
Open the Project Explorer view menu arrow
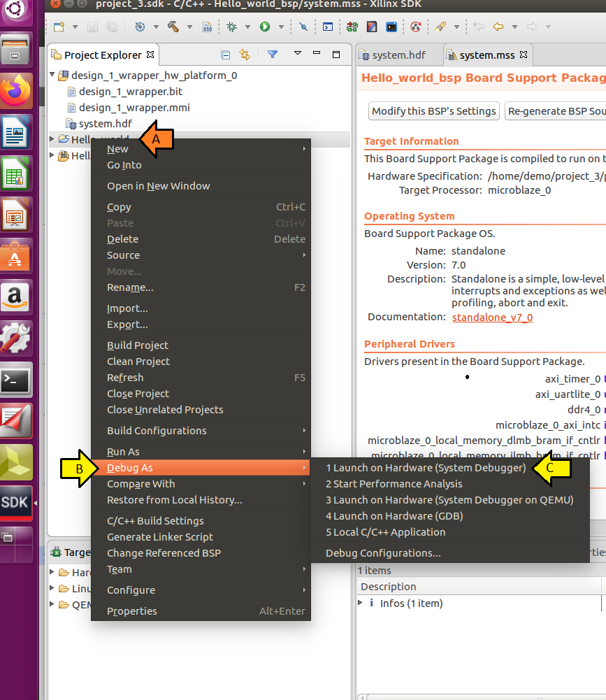pyautogui.click(x=298, y=53)
